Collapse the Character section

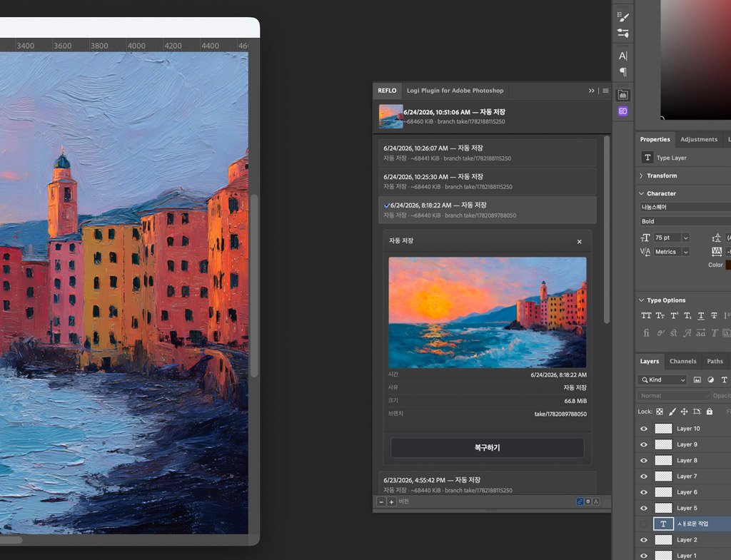click(x=642, y=193)
